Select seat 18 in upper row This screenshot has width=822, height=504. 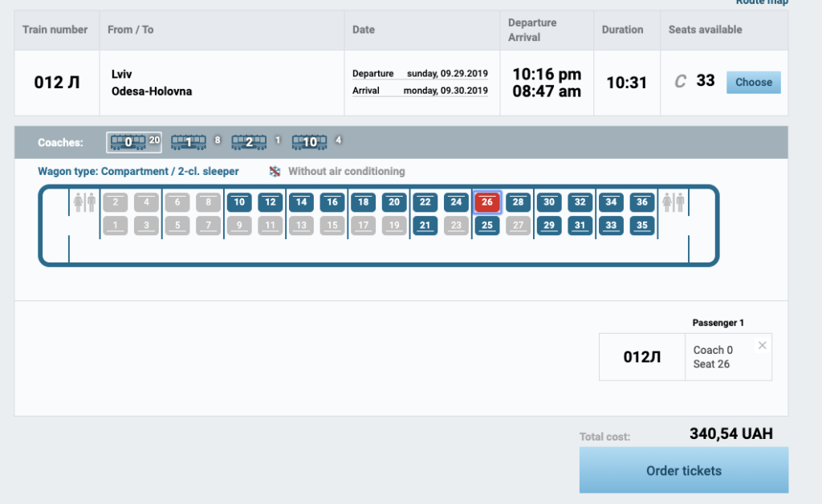coord(364,202)
